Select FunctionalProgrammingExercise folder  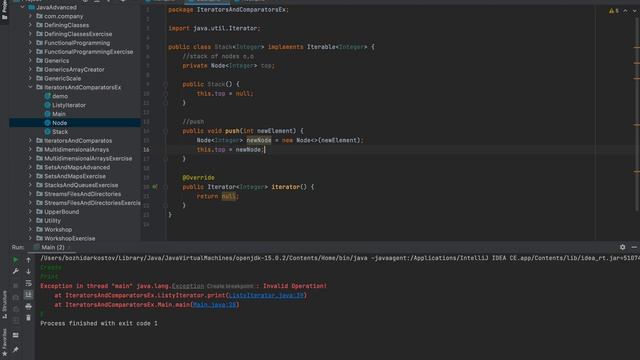tap(88, 52)
